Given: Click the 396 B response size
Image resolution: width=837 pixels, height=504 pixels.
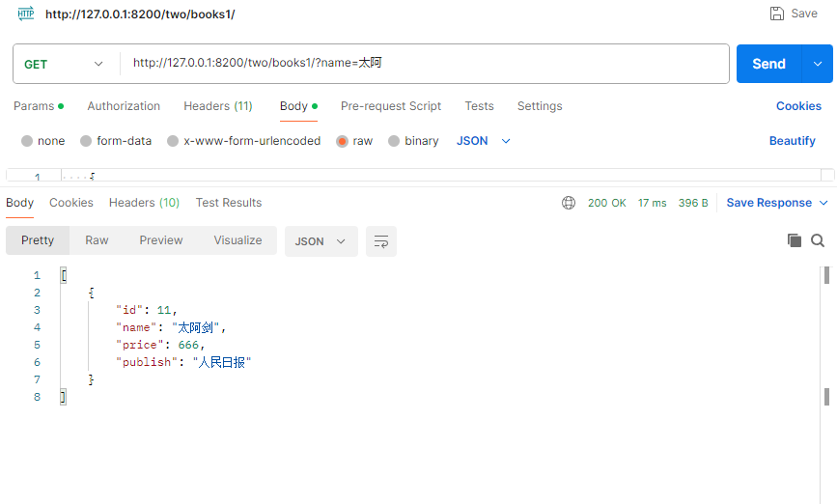Looking at the screenshot, I should [x=693, y=203].
